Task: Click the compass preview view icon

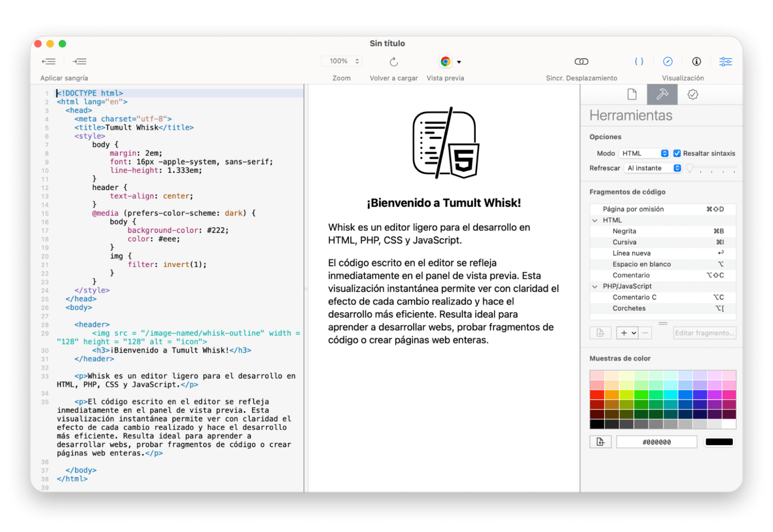Action: [668, 61]
